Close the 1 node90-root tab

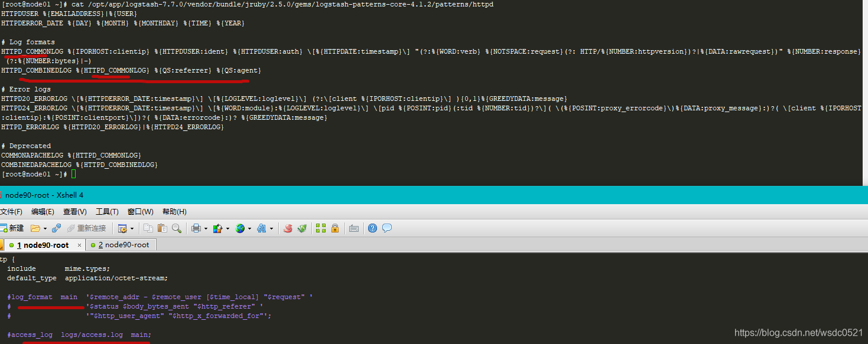(79, 245)
